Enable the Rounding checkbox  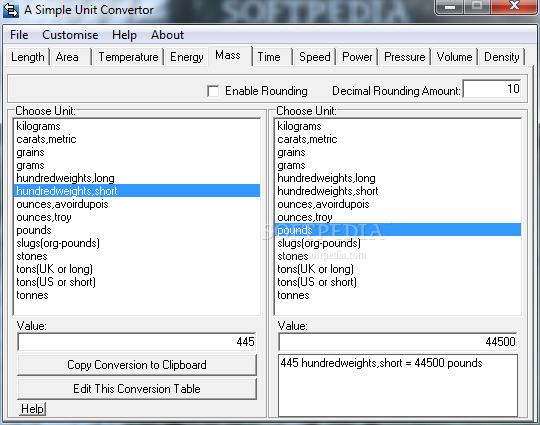[213, 91]
